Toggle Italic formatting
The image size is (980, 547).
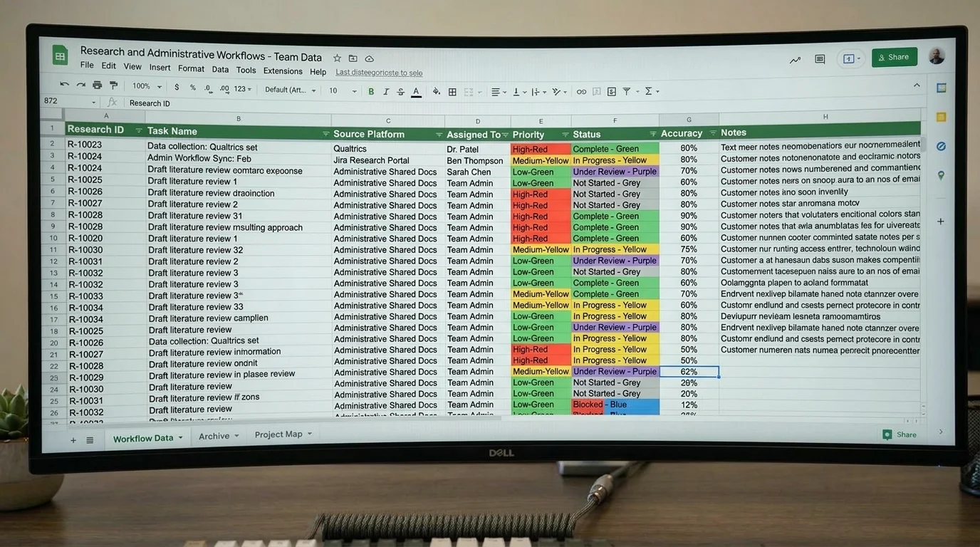(386, 91)
